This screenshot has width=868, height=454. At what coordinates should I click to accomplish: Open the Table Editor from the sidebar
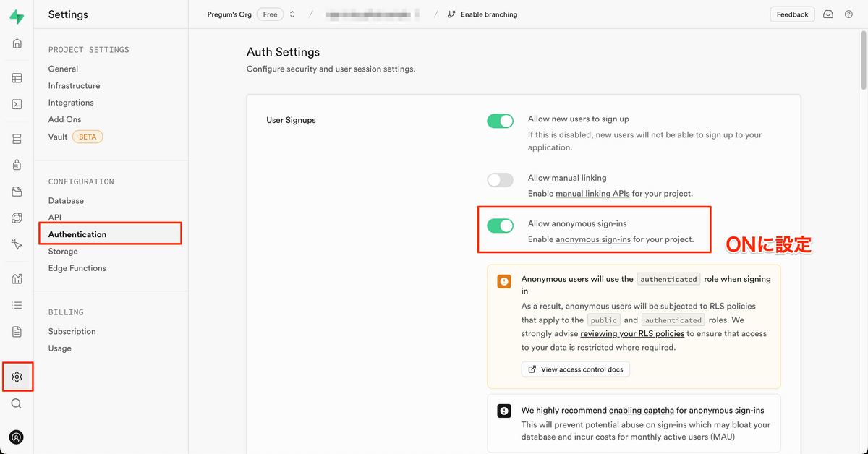(17, 77)
